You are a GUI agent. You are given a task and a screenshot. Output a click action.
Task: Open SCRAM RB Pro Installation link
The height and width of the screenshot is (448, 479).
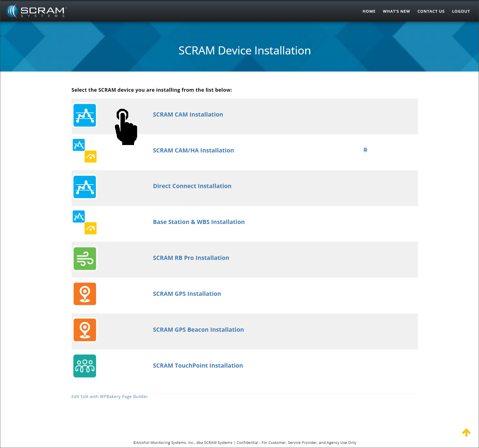tap(191, 258)
